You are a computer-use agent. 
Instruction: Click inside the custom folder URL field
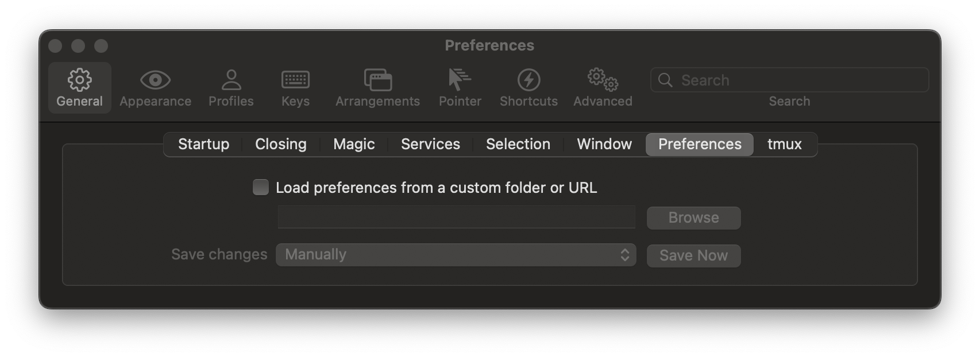[x=456, y=217]
